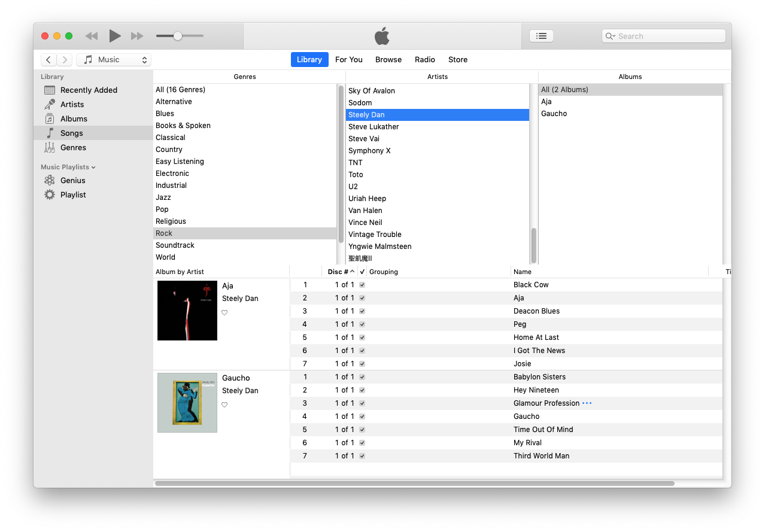Select Artists microphone icon in sidebar

point(50,104)
